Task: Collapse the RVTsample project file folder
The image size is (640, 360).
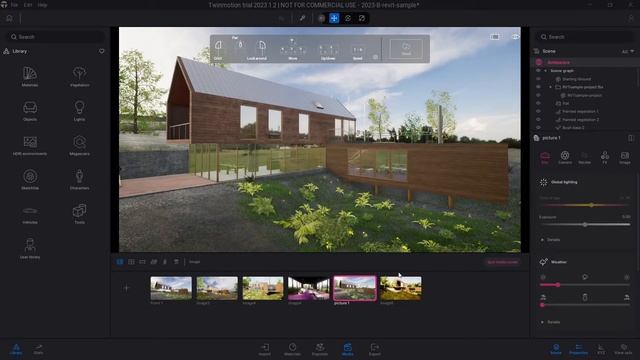Action: click(550, 87)
